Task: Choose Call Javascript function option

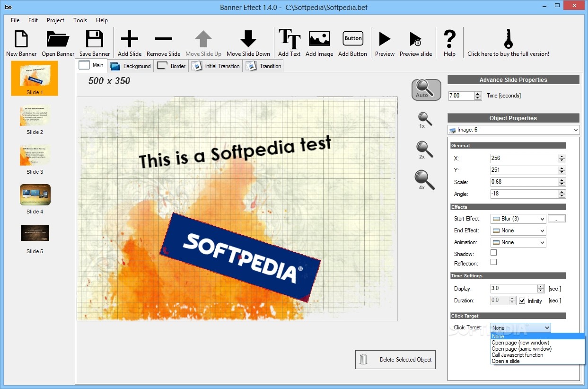Action: click(538, 355)
